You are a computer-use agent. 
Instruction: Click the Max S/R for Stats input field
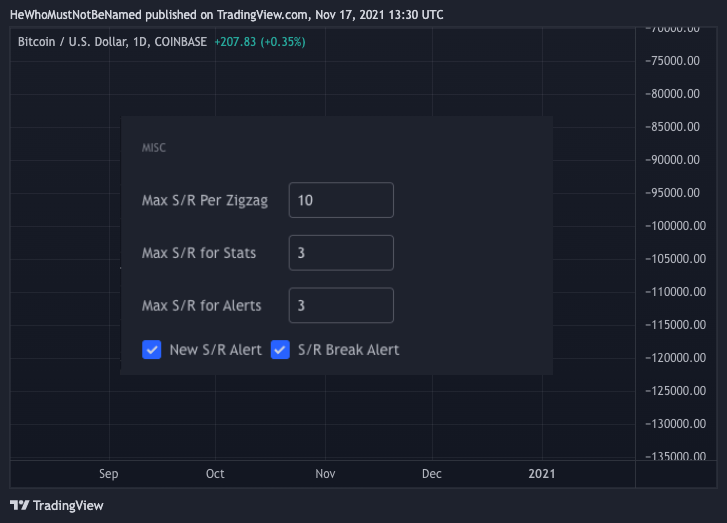341,253
